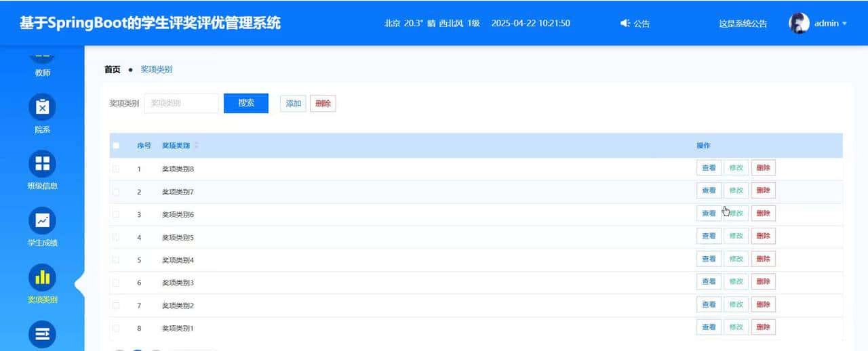The width and height of the screenshot is (868, 351).
Task: Open the admin dropdown arrow
Action: point(844,24)
